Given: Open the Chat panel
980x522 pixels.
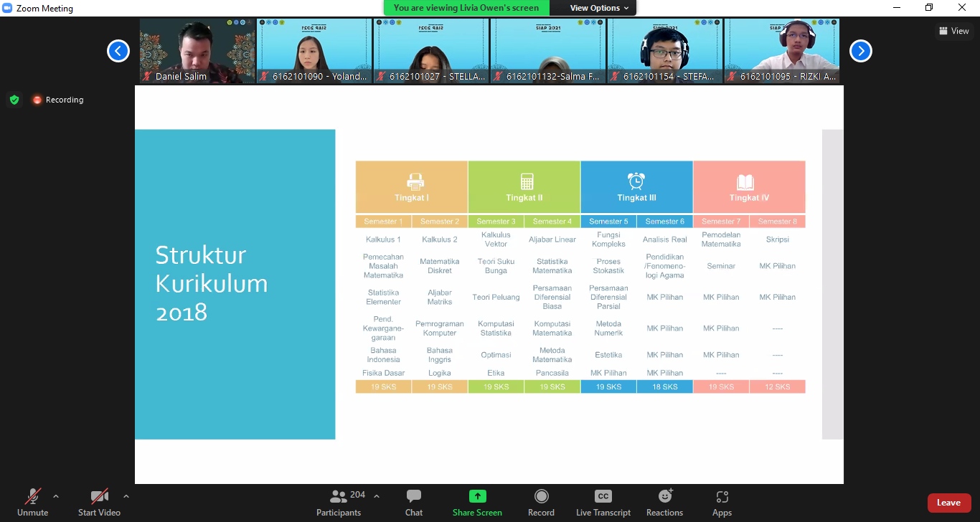Looking at the screenshot, I should point(413,496).
